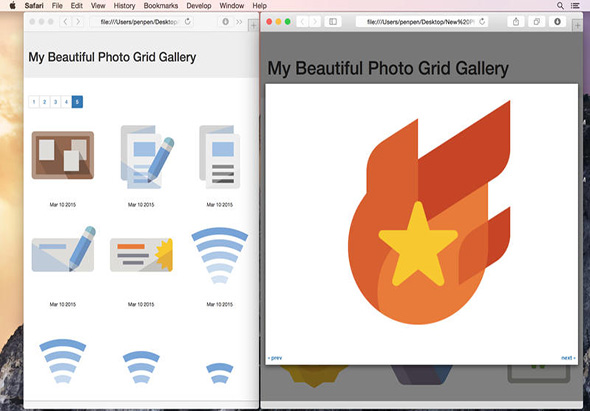Viewport: 590px width, 411px height.
Task: Open Notification Center list icon
Action: tap(575, 6)
